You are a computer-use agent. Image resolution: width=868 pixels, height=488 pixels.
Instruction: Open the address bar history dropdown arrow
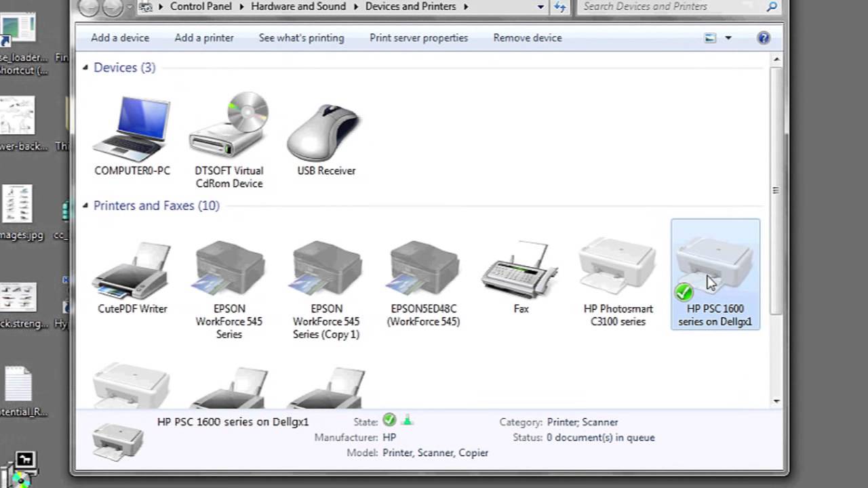pos(540,7)
